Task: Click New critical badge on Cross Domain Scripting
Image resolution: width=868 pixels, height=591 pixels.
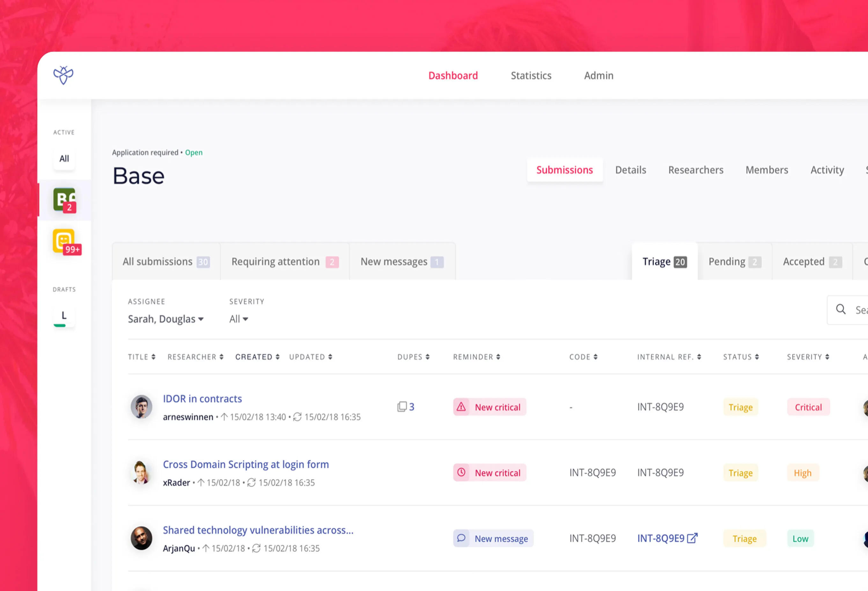Action: [490, 472]
